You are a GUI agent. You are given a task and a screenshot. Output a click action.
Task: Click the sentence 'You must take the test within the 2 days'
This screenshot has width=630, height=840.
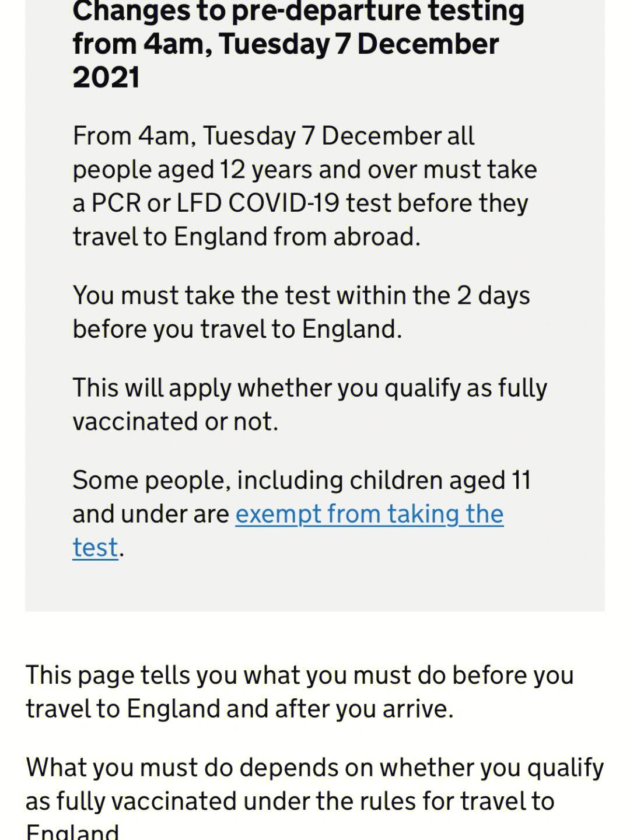tap(301, 295)
